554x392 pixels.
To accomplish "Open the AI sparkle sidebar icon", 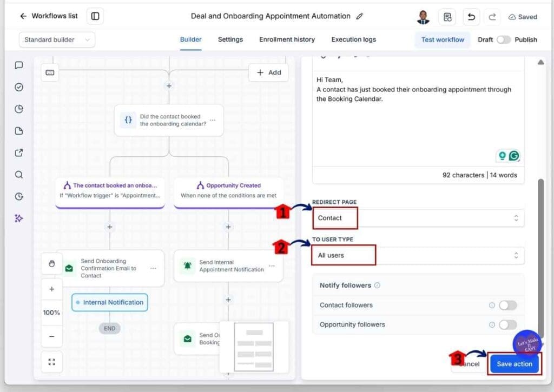I will coord(19,218).
